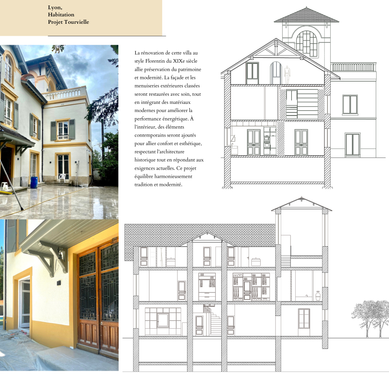Click the beige header banner block
The width and height of the screenshot is (389, 389).
[x=81, y=18]
